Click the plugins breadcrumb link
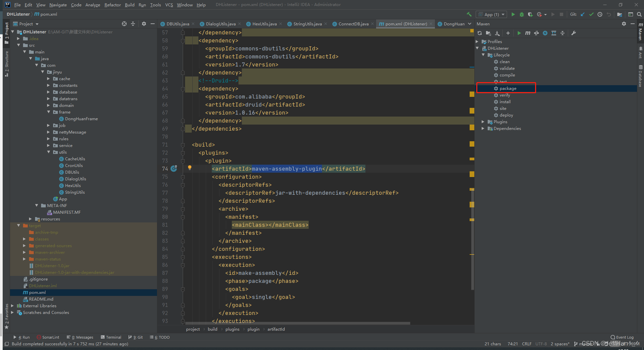The width and height of the screenshot is (644, 350). [x=232, y=329]
